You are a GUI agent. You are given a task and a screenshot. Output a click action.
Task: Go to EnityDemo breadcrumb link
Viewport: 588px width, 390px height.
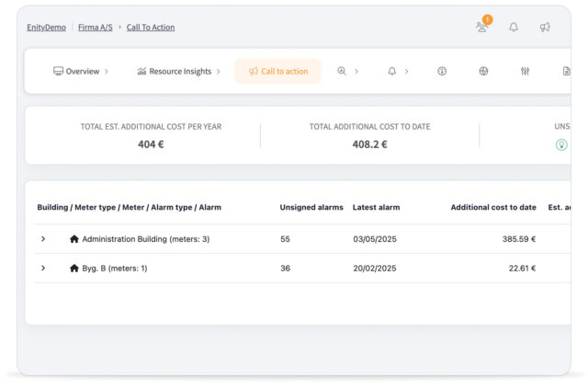48,28
